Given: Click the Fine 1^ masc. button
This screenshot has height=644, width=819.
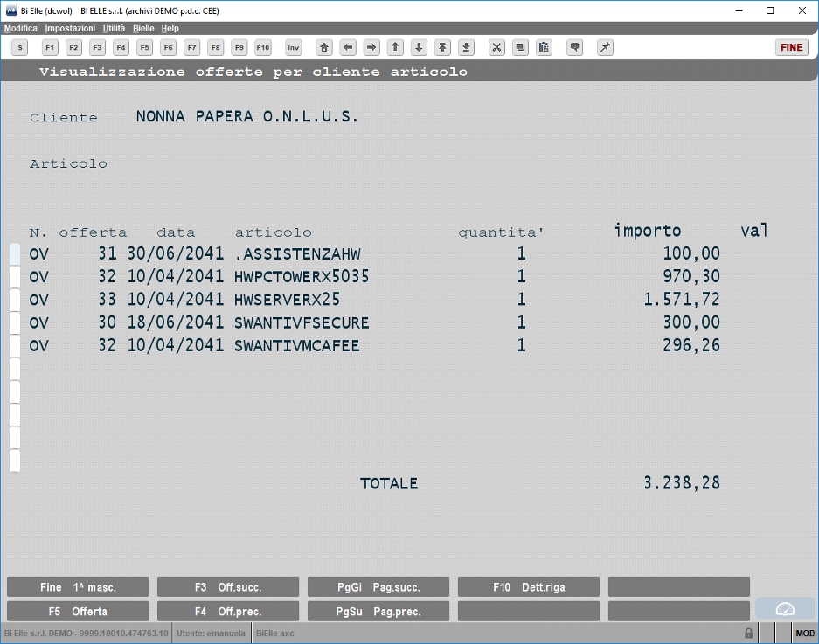Looking at the screenshot, I should pos(78,587).
